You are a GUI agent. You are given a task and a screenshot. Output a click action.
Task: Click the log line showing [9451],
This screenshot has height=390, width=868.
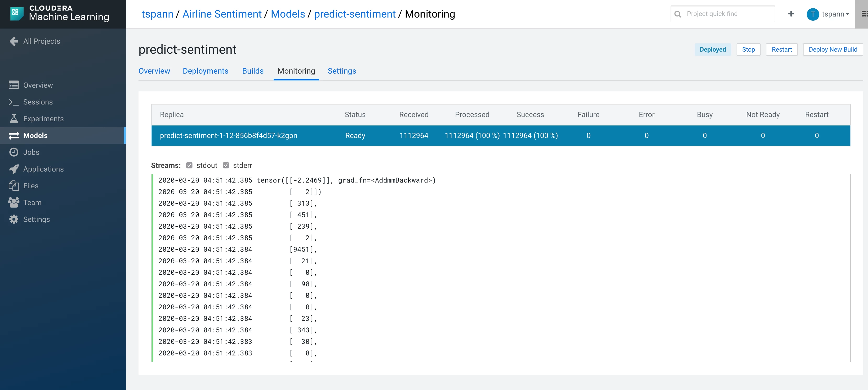[237, 249]
